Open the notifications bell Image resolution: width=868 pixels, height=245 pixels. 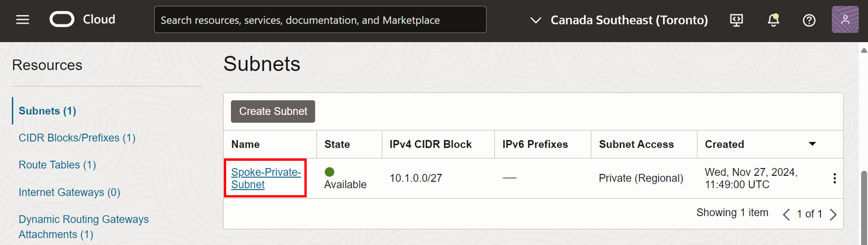coord(773,20)
